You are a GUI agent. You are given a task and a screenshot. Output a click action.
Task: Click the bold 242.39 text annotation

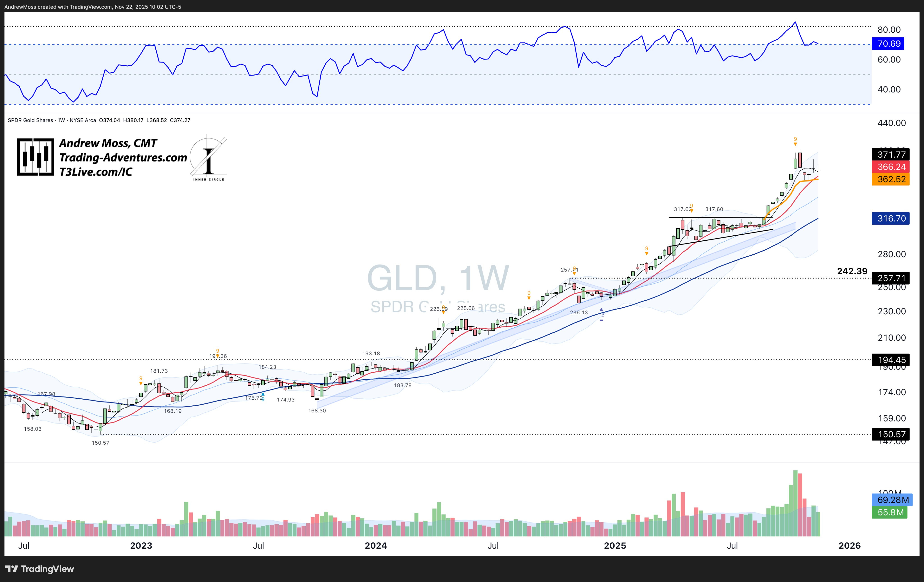tap(852, 271)
